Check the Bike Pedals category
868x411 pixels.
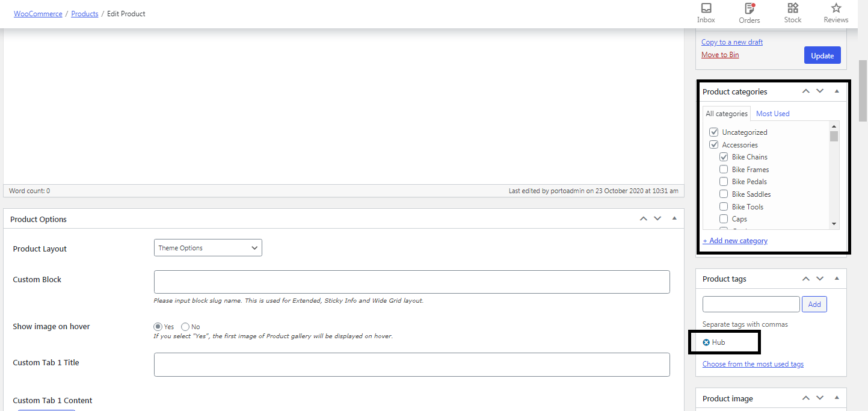[x=724, y=182]
